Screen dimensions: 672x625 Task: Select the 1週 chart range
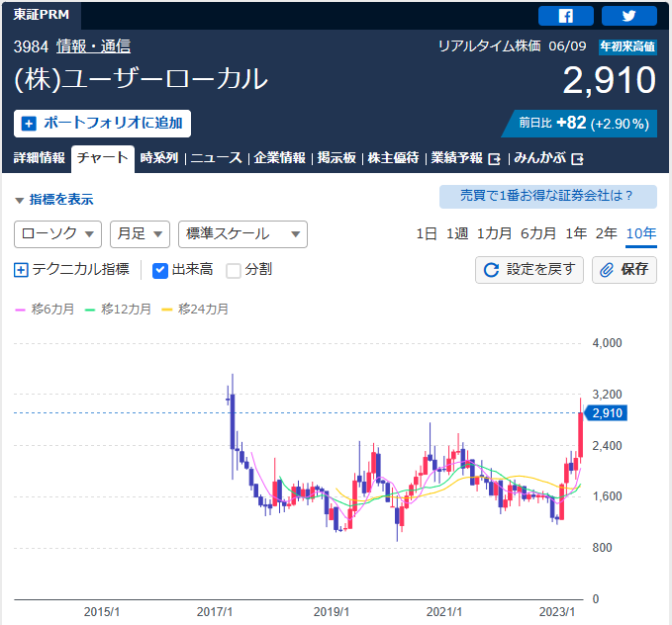pos(457,234)
